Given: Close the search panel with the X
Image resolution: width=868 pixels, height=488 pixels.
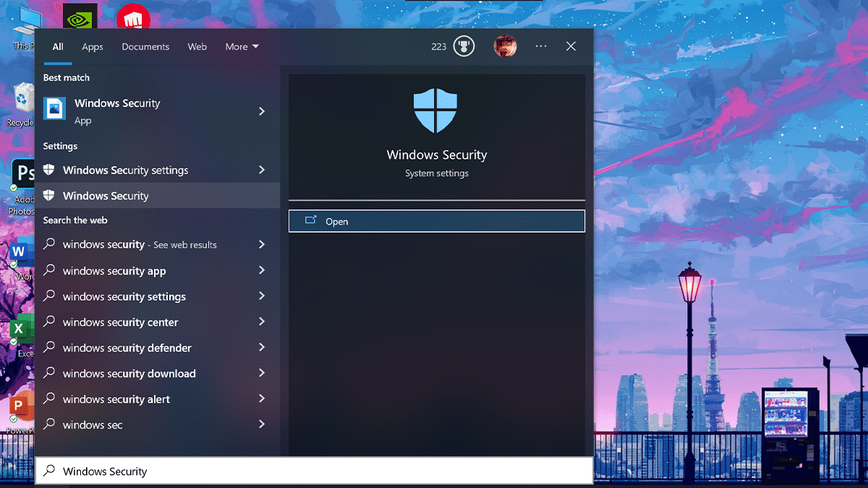Looking at the screenshot, I should (x=571, y=46).
